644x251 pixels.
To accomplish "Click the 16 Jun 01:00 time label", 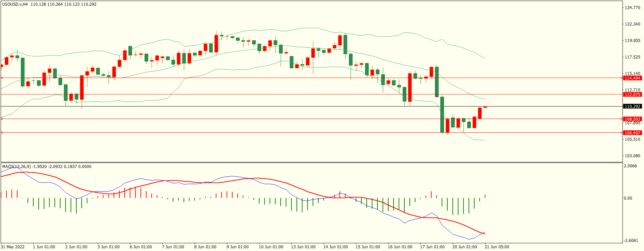I will [x=400, y=247].
